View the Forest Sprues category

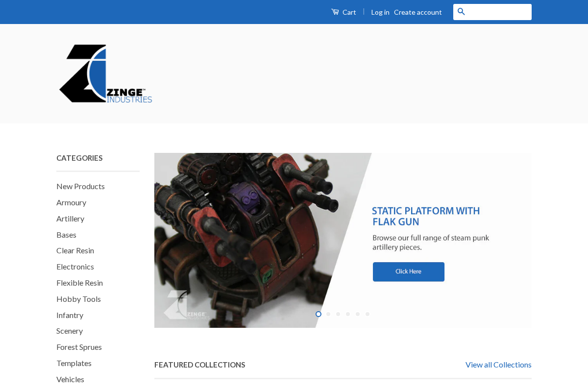[x=79, y=347]
